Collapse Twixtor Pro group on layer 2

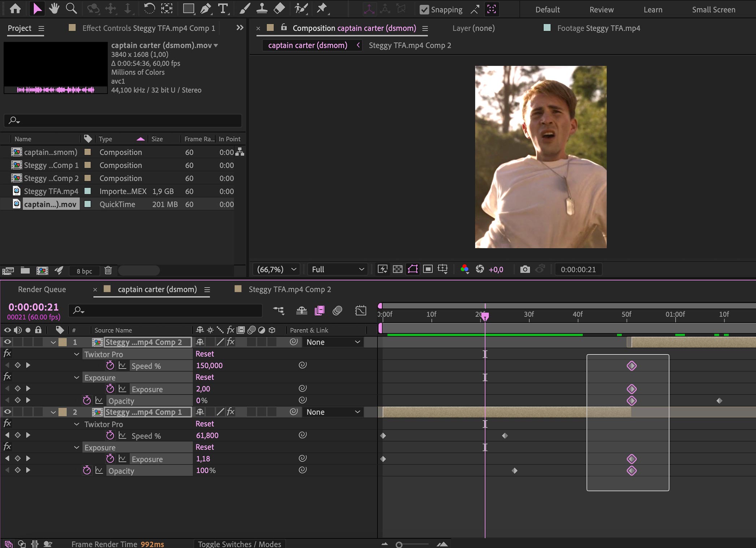77,424
